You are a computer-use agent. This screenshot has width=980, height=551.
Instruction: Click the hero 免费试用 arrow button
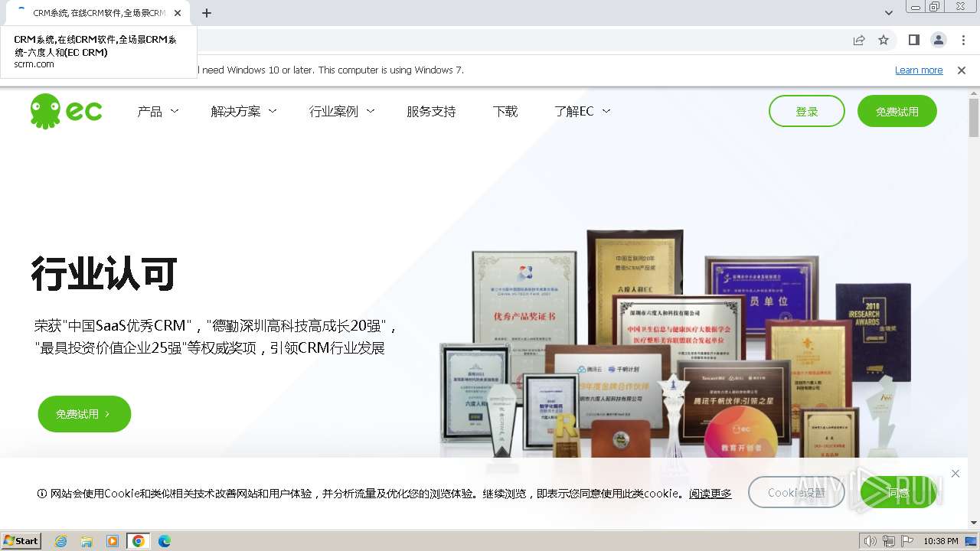click(84, 414)
